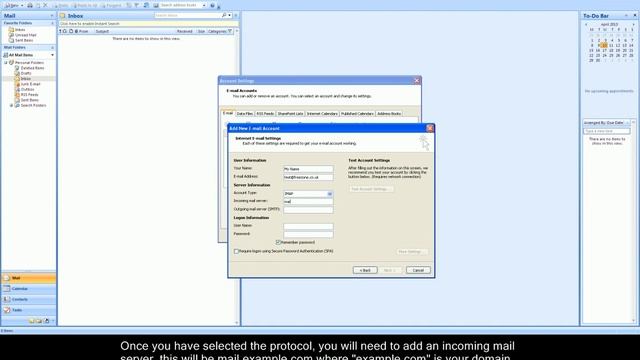Enable Require logon using Secure Password Authentication
This screenshot has width=640, height=360.
pyautogui.click(x=236, y=251)
